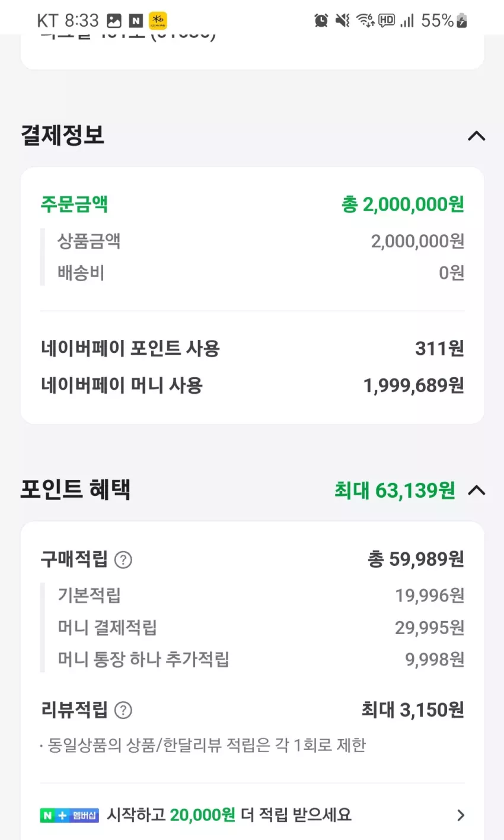The width and height of the screenshot is (504, 840).
Task: Collapse the 결제정보 section chevron
Action: pyautogui.click(x=476, y=136)
